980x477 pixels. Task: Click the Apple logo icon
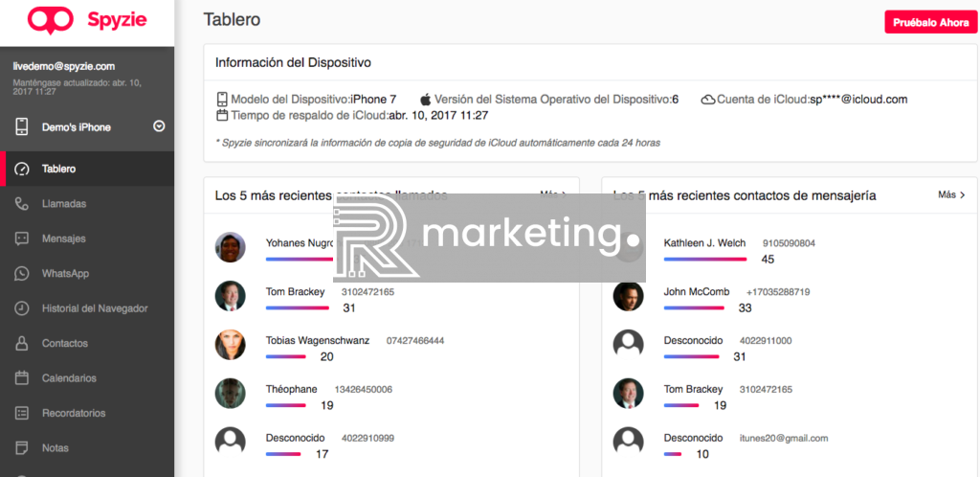426,99
